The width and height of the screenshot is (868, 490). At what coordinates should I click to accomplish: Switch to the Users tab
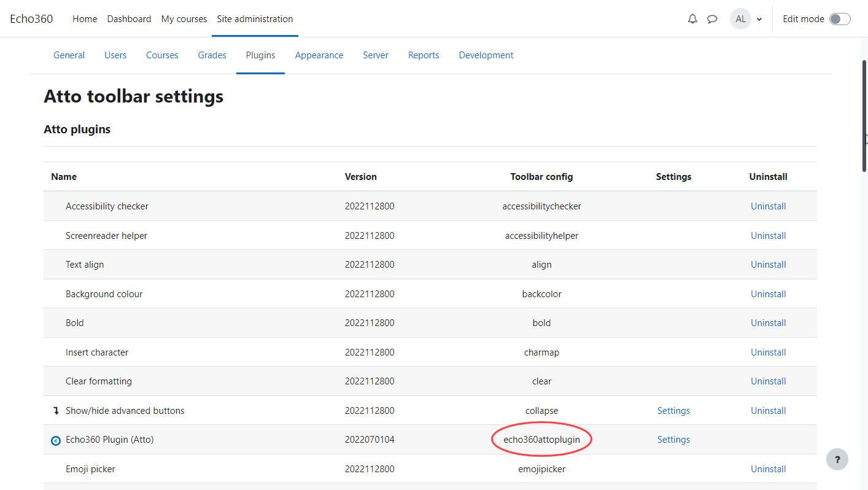115,55
